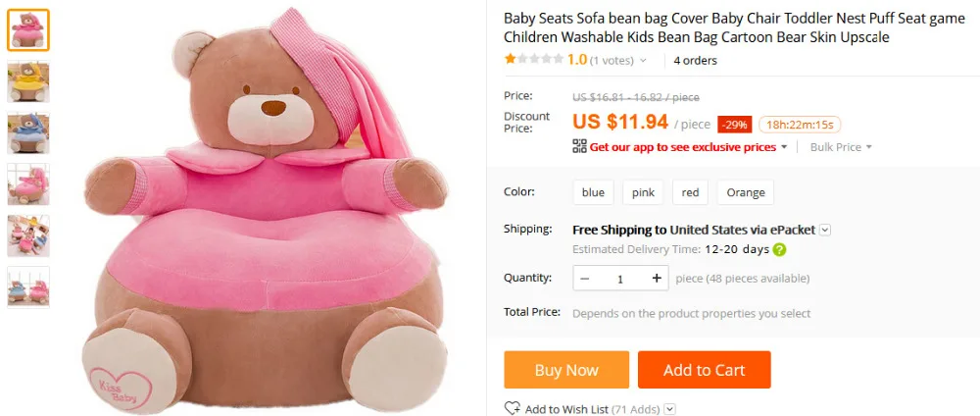Click the green delivery time help icon

pyautogui.click(x=779, y=249)
